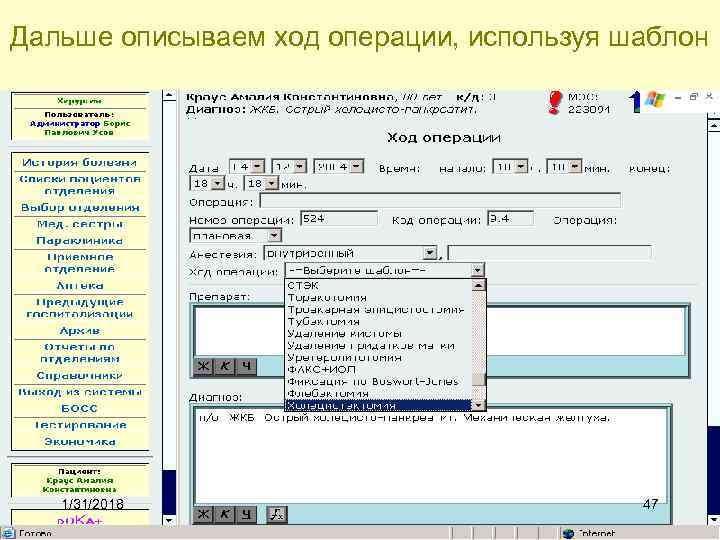Open Тестирование link
This screenshot has width=720, height=540.
point(79,425)
